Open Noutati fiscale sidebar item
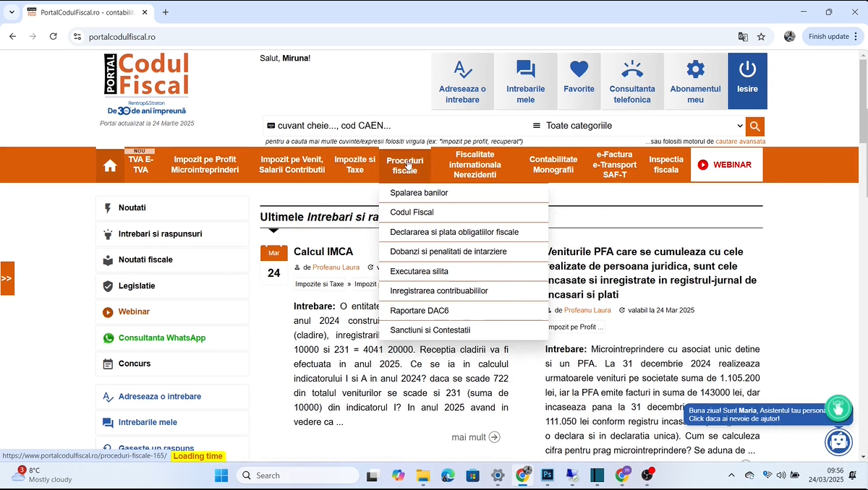868x490 pixels. click(x=172, y=260)
